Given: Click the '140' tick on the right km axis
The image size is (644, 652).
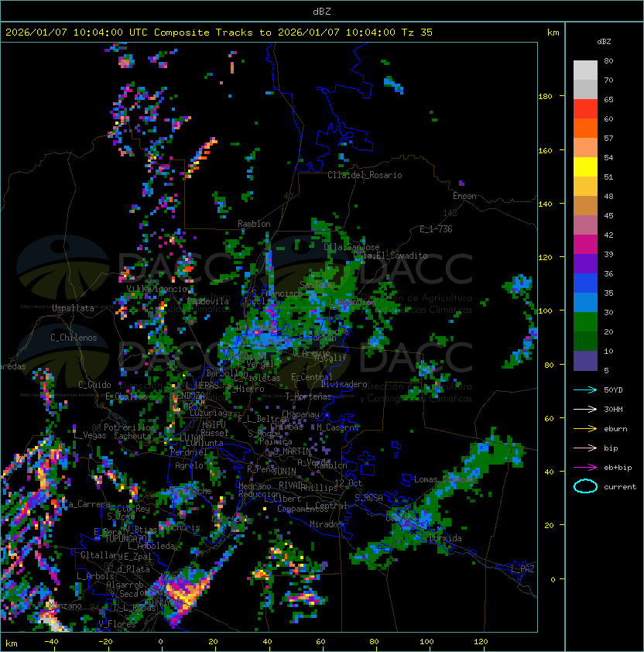Looking at the screenshot, I should click(545, 204).
